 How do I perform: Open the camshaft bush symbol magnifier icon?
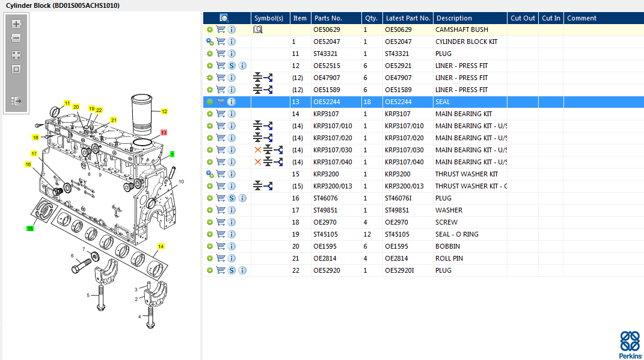tap(257, 29)
